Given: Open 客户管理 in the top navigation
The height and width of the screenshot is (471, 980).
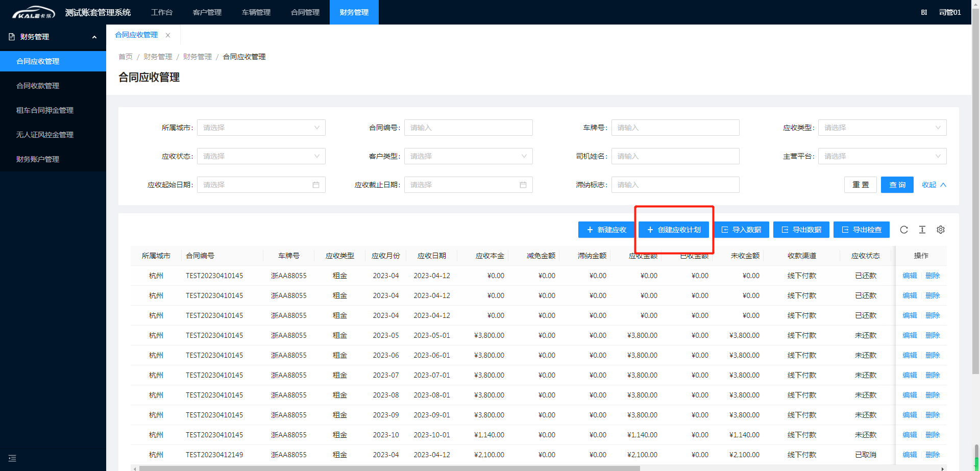Looking at the screenshot, I should (x=207, y=12).
